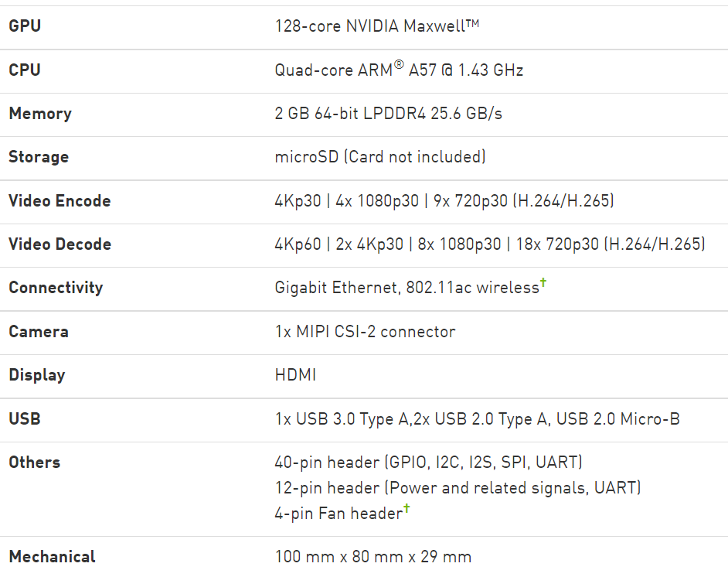Click the Video Encode label
Screen dimensions: 728x577
(60, 201)
